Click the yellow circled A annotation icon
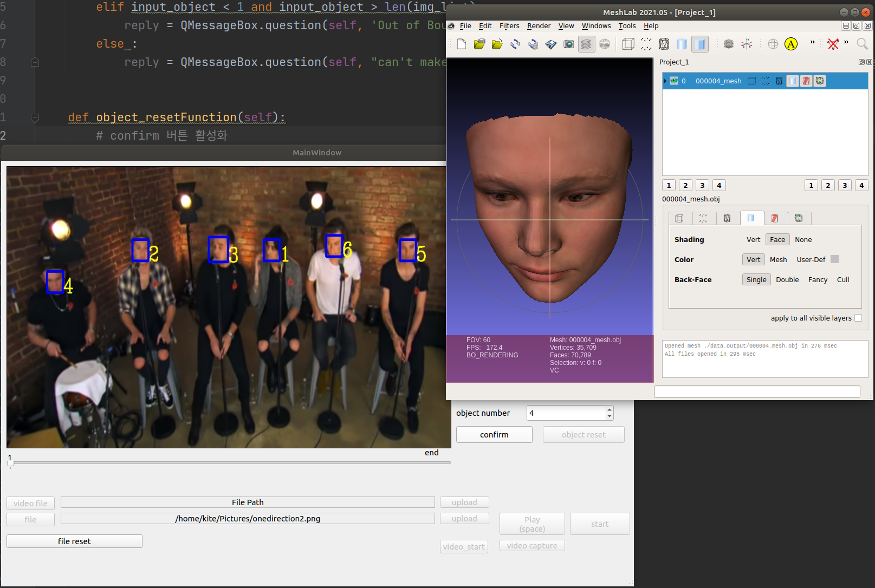Image resolution: width=875 pixels, height=588 pixels. 791,44
